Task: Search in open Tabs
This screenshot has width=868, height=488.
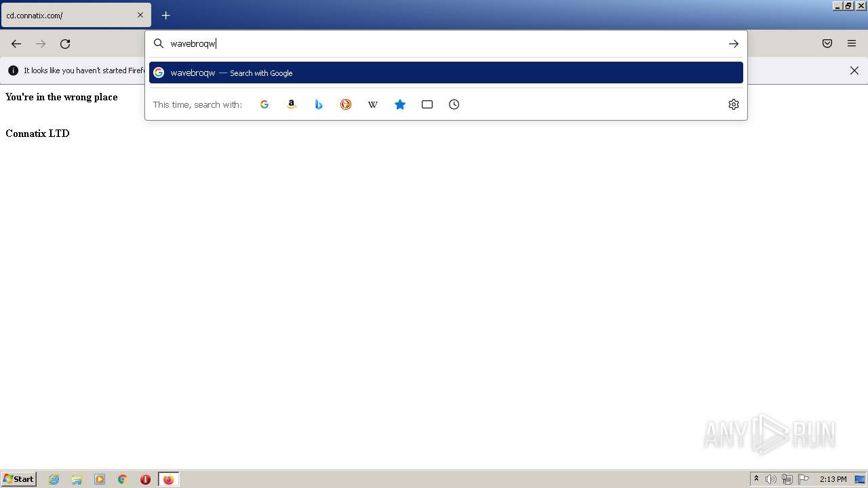Action: point(427,104)
